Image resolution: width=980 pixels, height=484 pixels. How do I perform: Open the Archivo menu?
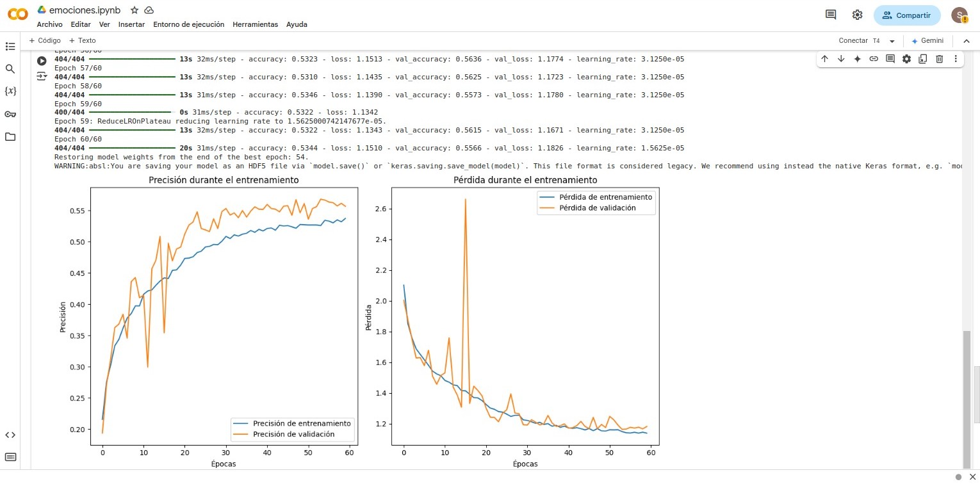click(x=49, y=24)
